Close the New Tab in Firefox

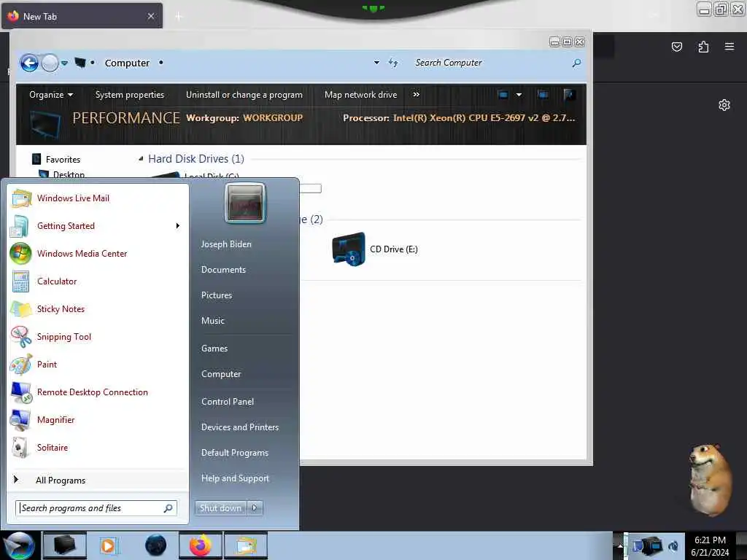pyautogui.click(x=151, y=16)
